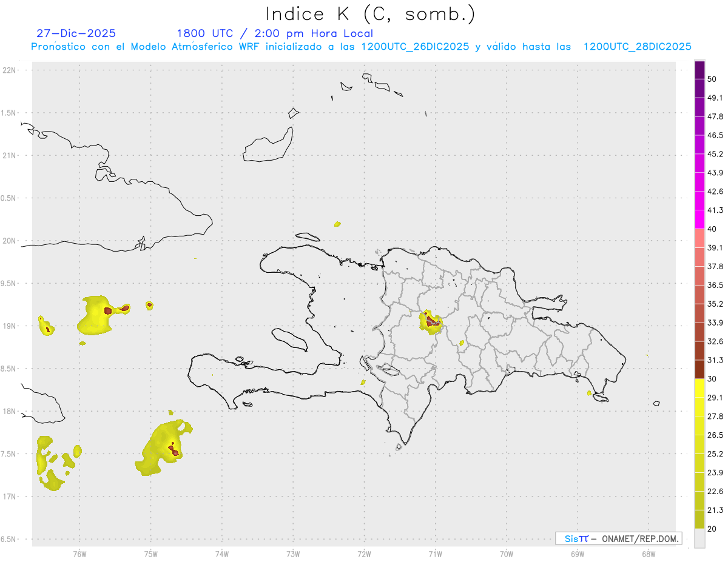The width and height of the screenshot is (728, 562).
Task: Pick the dark purple swatch above 50
Action: click(x=699, y=70)
